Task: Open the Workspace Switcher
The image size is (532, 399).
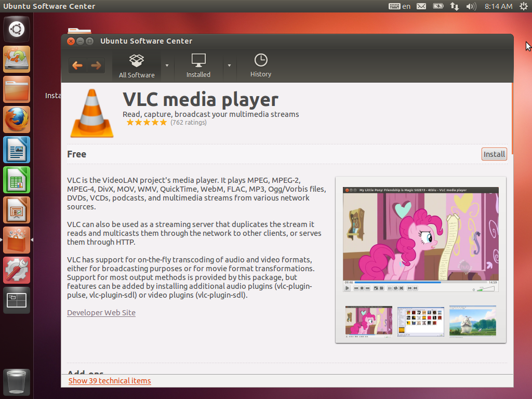Action: (17, 300)
